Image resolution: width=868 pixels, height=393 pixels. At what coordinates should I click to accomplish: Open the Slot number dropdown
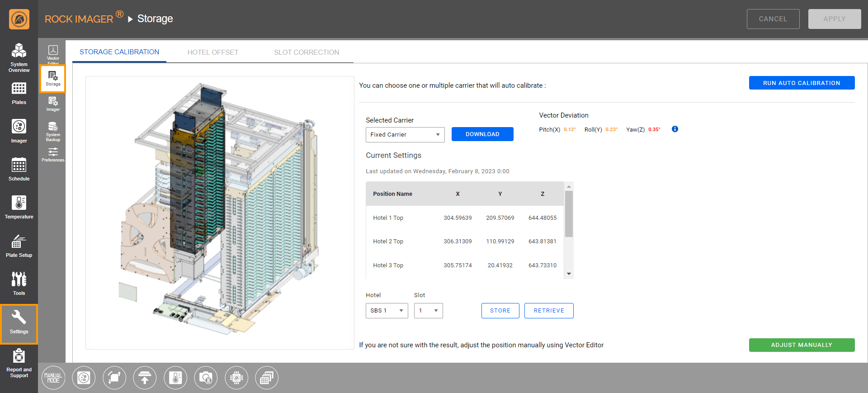click(x=428, y=311)
